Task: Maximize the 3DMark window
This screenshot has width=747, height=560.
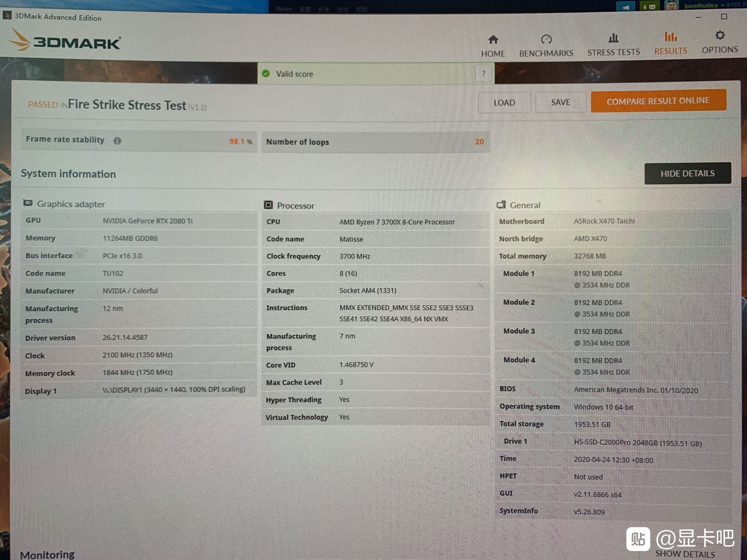Action: 724,16
